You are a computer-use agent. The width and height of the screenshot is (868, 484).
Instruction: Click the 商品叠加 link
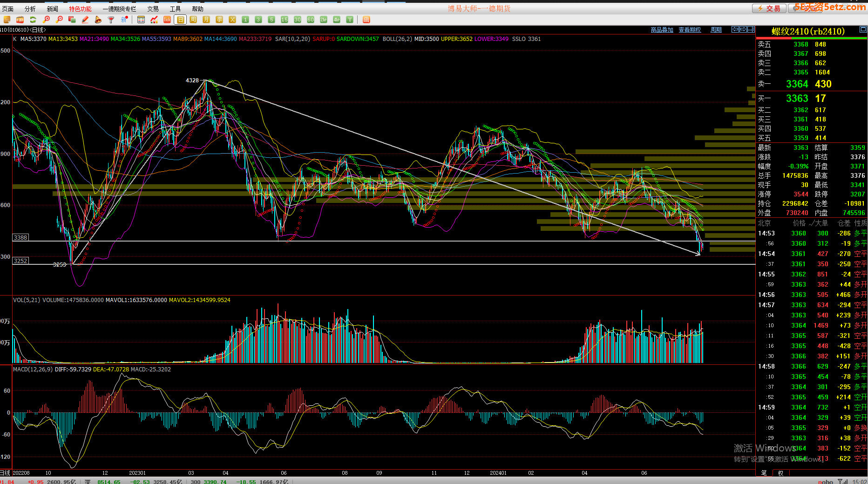coord(662,30)
